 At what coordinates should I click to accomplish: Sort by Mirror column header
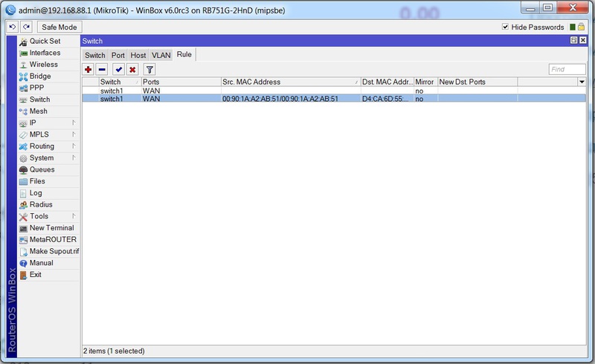point(425,82)
